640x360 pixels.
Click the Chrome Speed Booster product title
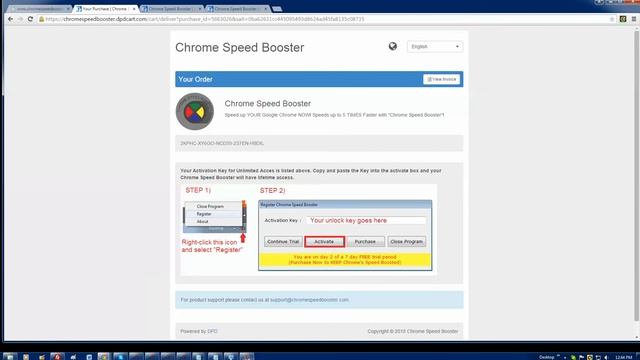tap(268, 104)
